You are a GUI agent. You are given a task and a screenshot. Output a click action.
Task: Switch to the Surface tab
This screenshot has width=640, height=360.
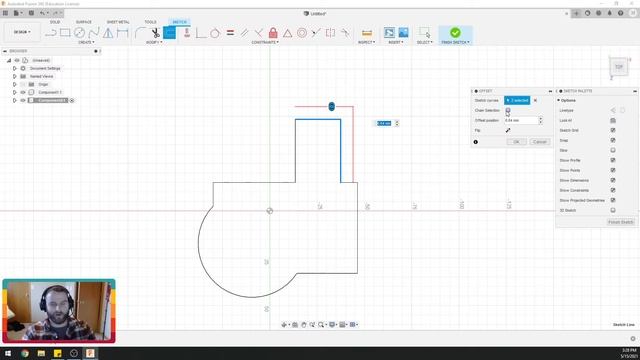coord(84,22)
